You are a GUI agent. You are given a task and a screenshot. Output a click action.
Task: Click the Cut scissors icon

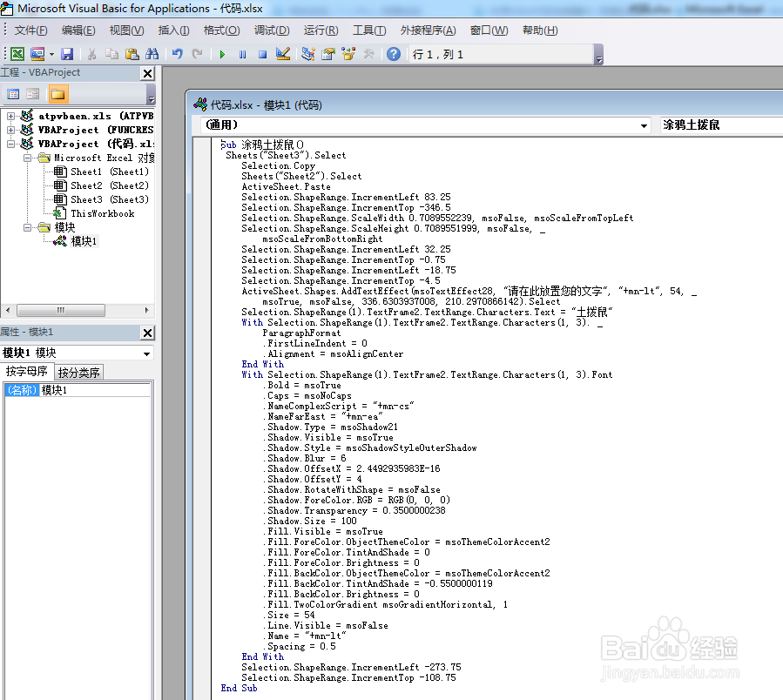(91, 54)
